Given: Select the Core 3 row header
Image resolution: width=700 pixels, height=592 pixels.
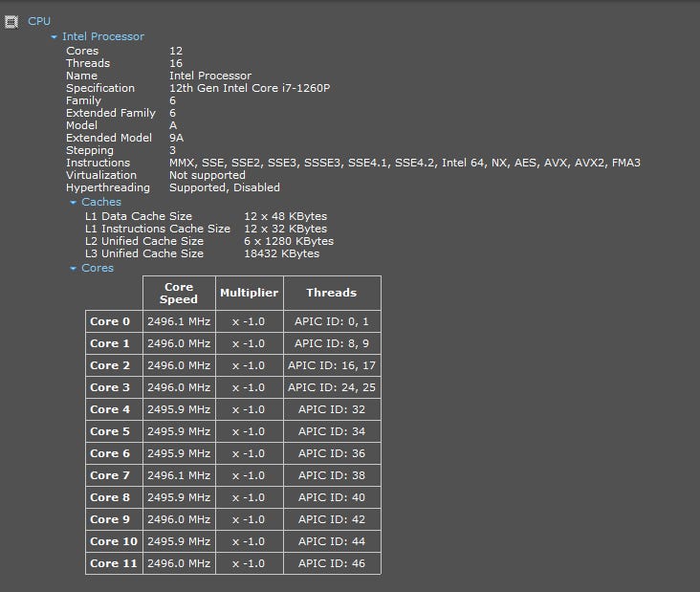Looking at the screenshot, I should click(x=114, y=387).
